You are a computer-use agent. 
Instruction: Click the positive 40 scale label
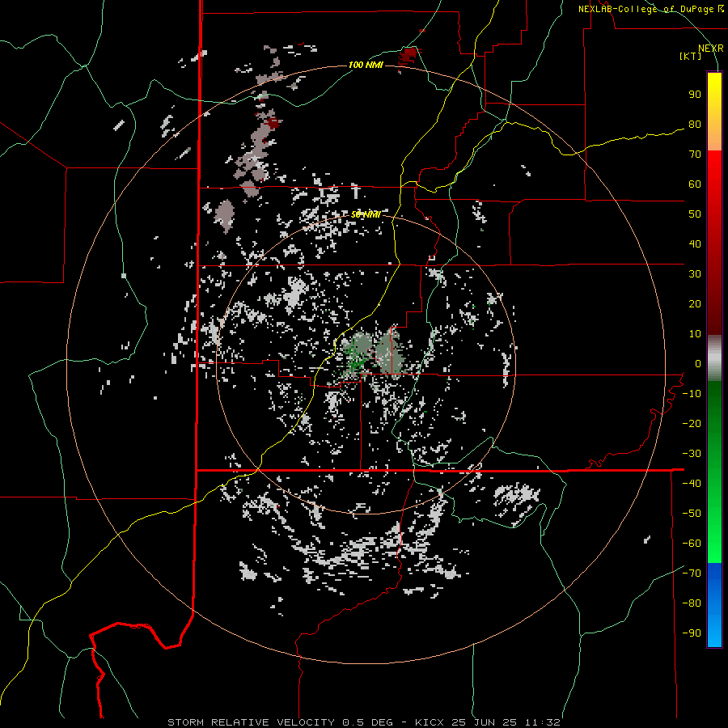tap(695, 244)
